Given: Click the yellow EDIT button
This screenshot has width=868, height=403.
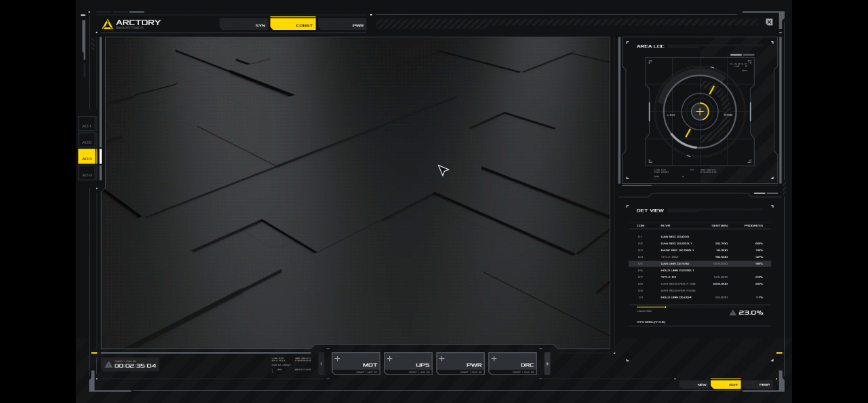Looking at the screenshot, I should point(726,384).
